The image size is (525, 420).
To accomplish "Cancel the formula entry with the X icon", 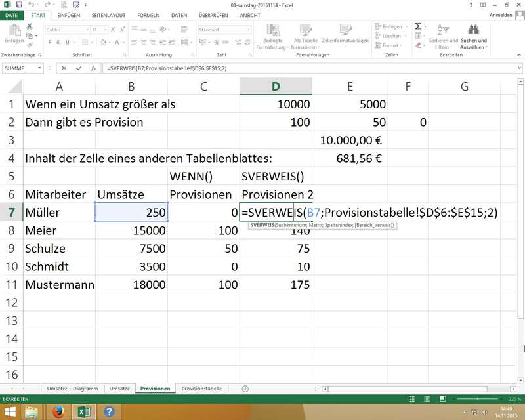I will pos(64,68).
